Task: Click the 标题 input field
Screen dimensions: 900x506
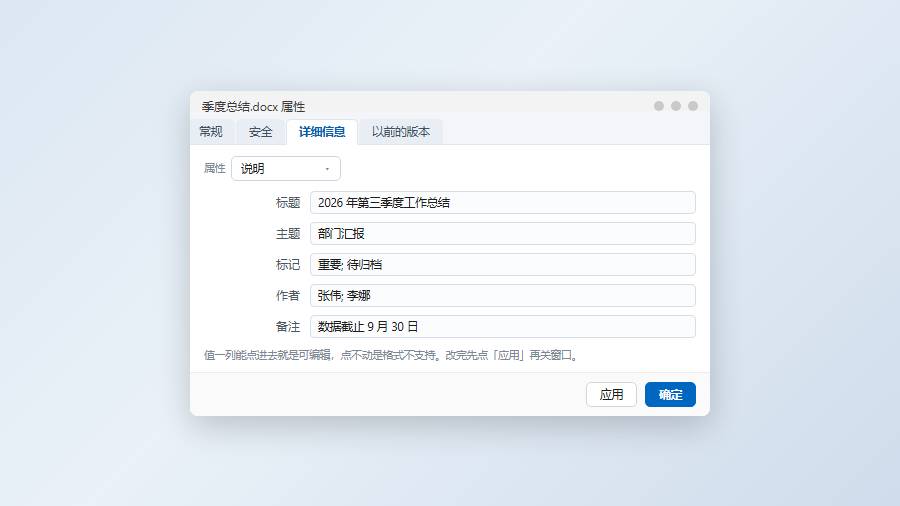Action: [503, 203]
